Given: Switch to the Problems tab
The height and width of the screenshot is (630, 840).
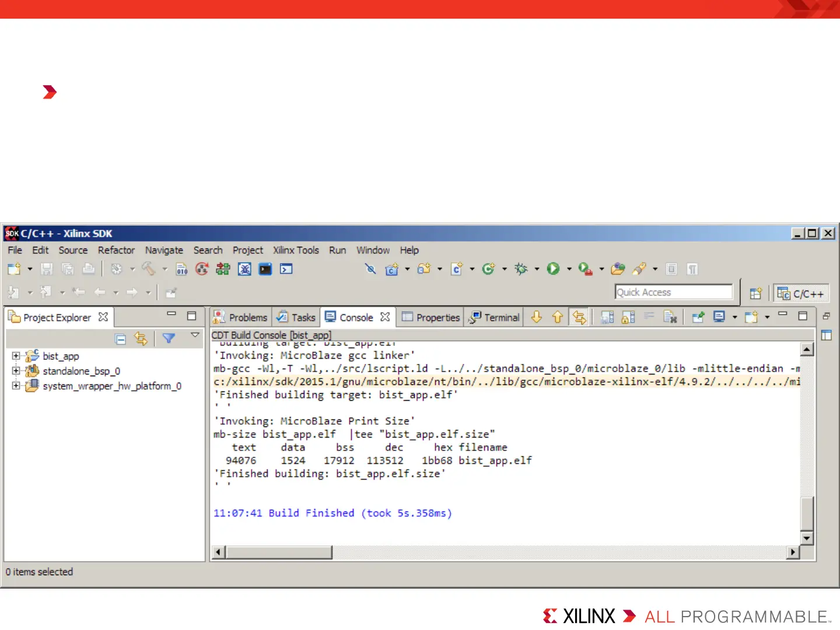Looking at the screenshot, I should 240,317.
